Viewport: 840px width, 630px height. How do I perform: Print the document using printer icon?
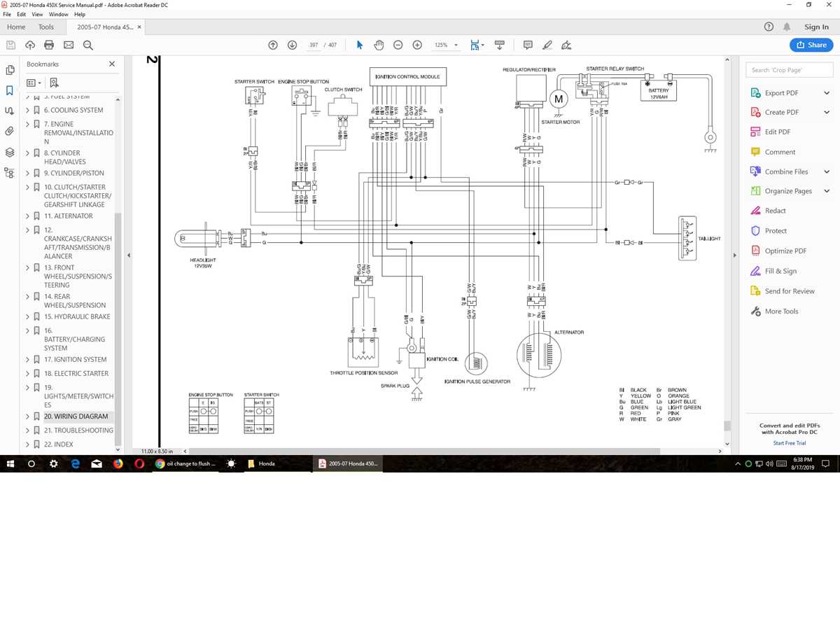pos(49,45)
